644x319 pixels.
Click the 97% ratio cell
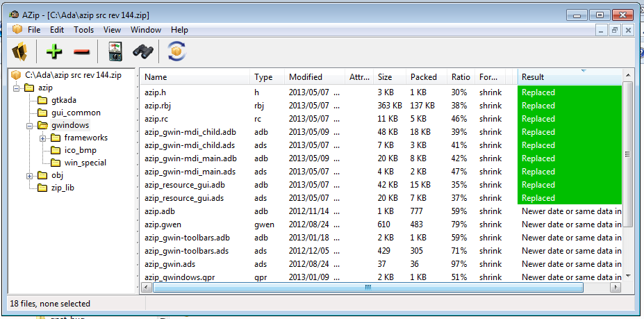[x=459, y=264]
